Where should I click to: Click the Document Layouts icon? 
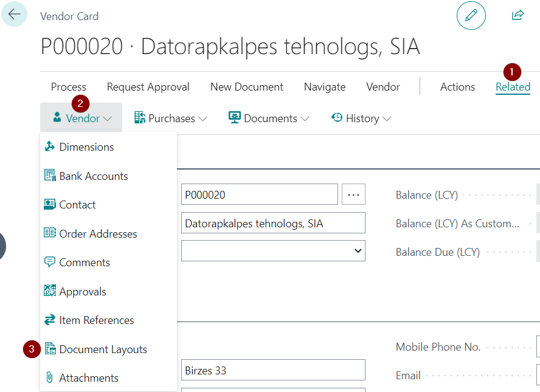tap(50, 349)
